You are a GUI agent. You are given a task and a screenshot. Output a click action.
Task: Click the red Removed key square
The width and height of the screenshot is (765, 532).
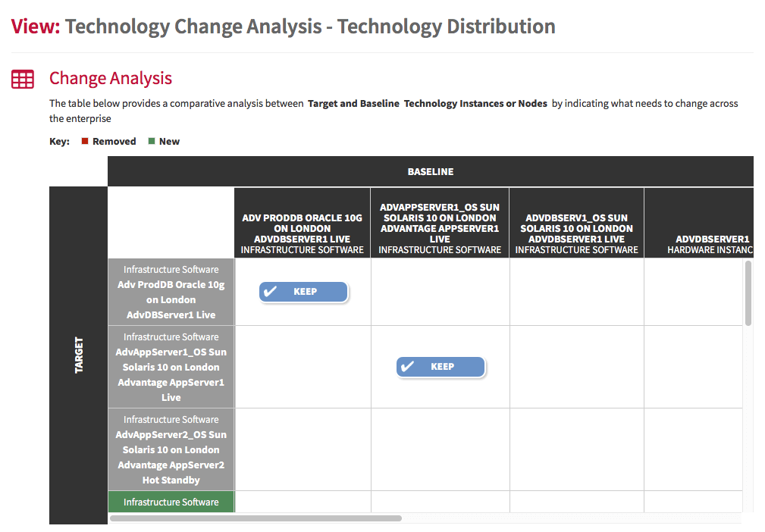point(85,141)
